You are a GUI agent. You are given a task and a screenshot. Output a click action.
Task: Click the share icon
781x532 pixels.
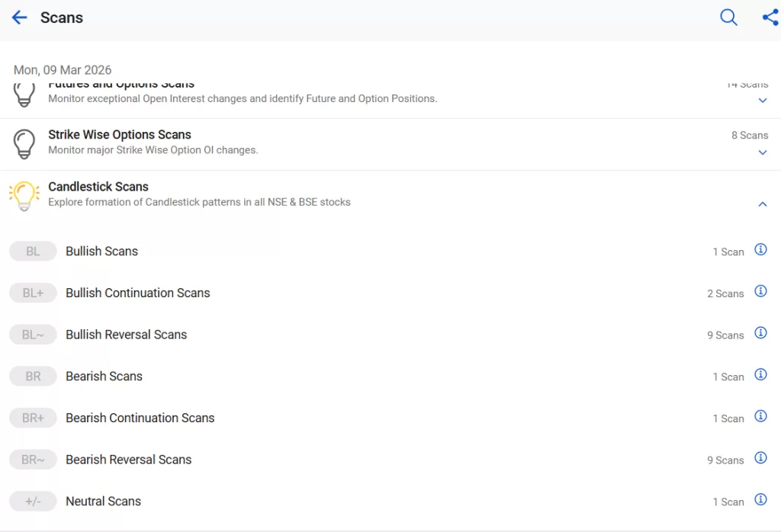point(770,18)
